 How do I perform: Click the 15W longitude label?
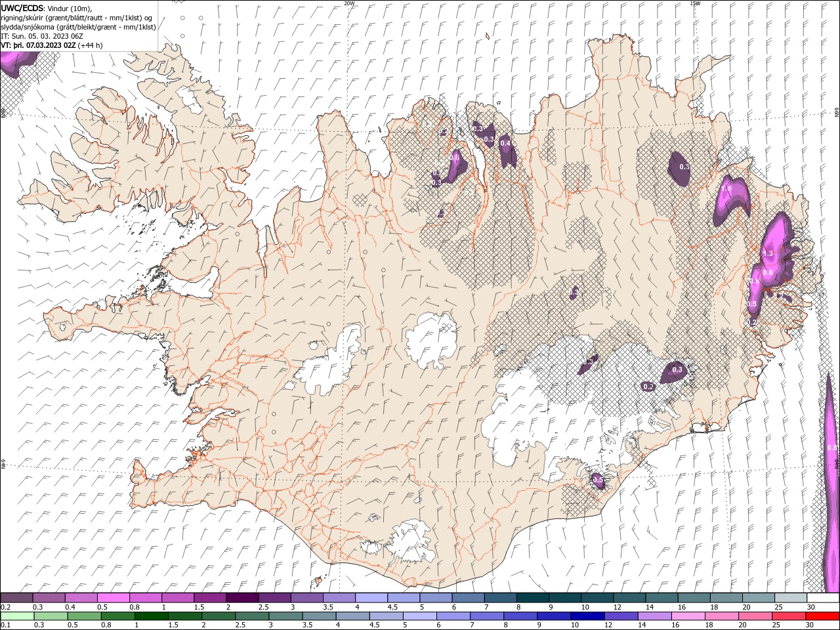(695, 3)
